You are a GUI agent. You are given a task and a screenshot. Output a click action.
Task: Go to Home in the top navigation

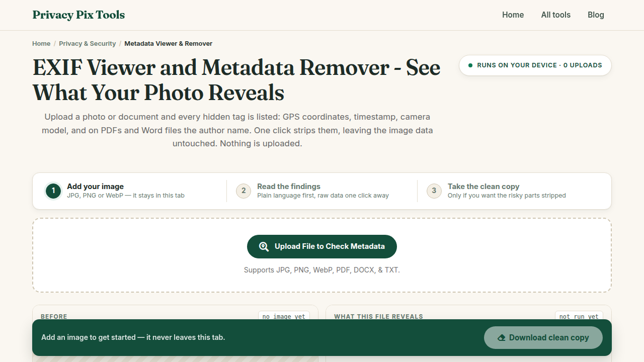pos(513,15)
